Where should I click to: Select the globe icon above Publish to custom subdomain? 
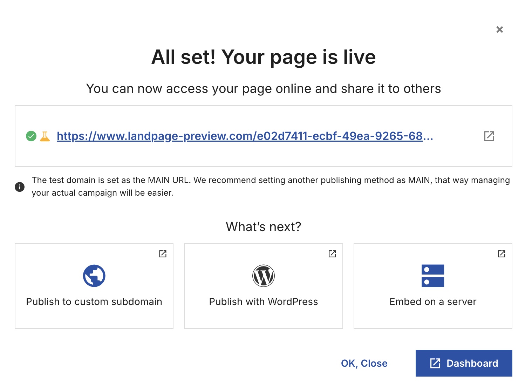click(x=94, y=276)
